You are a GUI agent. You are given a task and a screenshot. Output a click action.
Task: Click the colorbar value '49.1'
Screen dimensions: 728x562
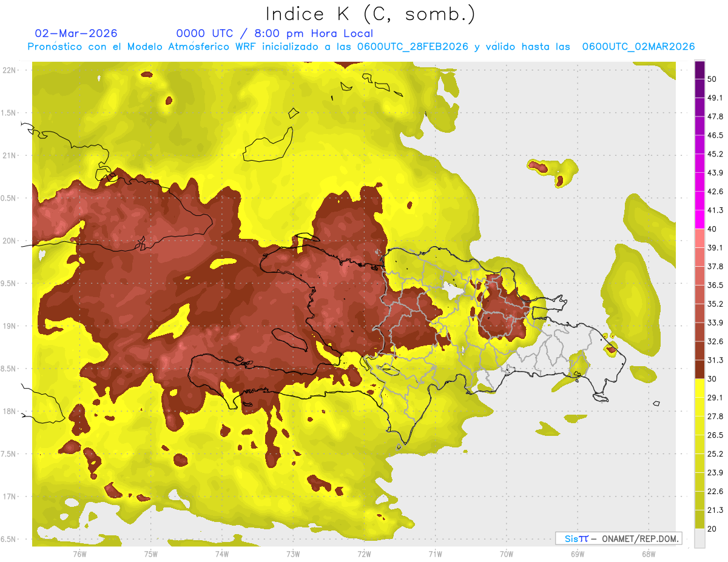point(715,98)
